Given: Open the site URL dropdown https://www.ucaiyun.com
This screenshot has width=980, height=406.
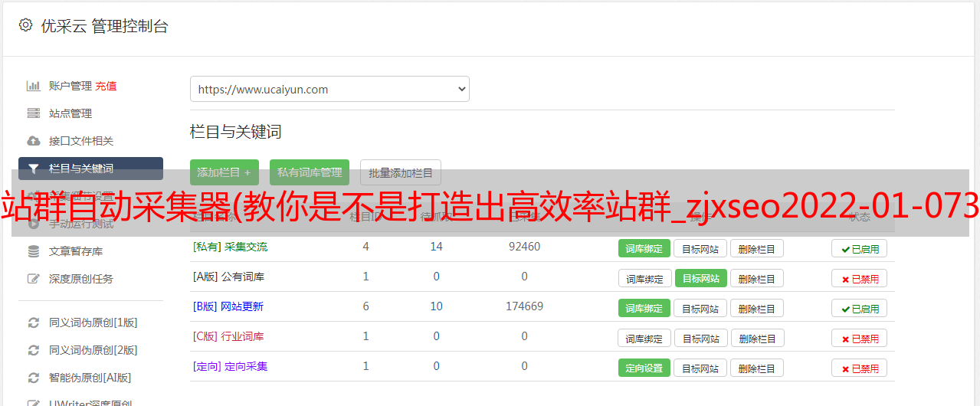Looking at the screenshot, I should pyautogui.click(x=329, y=89).
